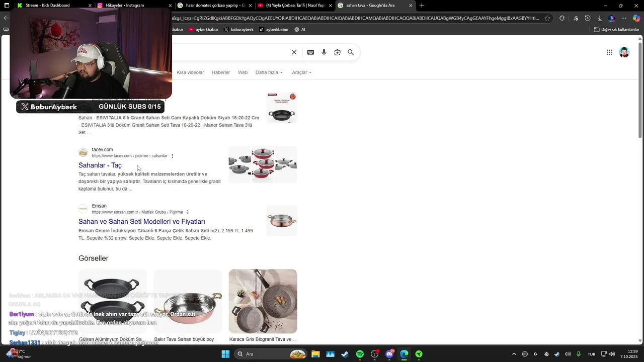This screenshot has width=644, height=362.
Task: Open a new browser tab
Action: click(x=422, y=5)
